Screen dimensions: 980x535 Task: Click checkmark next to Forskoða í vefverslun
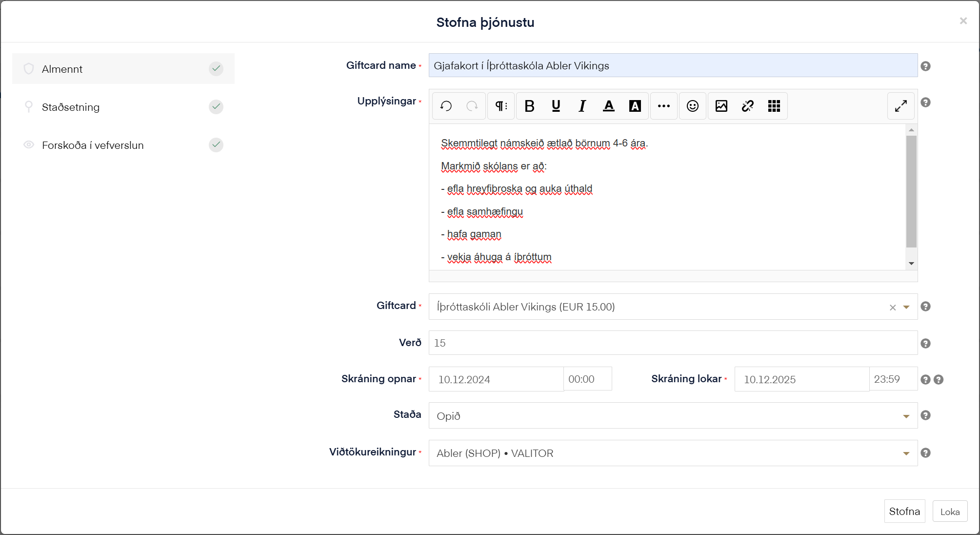pos(216,144)
